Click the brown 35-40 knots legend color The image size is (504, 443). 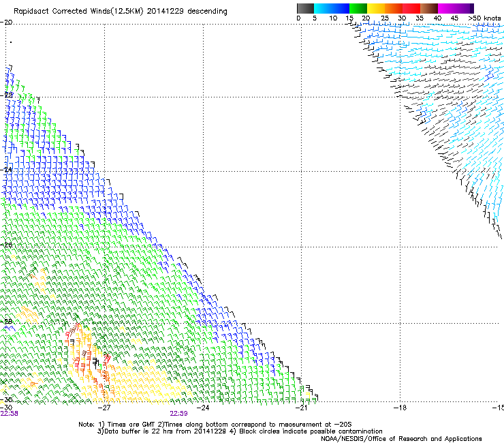[429, 8]
